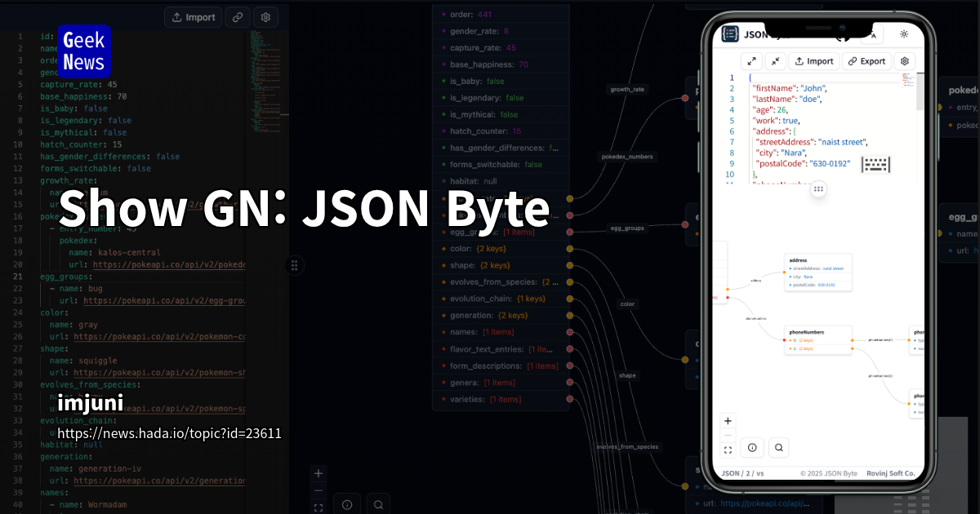This screenshot has width=980, height=514.
Task: Click the fit-view icon in phone graph controls
Action: [x=728, y=450]
